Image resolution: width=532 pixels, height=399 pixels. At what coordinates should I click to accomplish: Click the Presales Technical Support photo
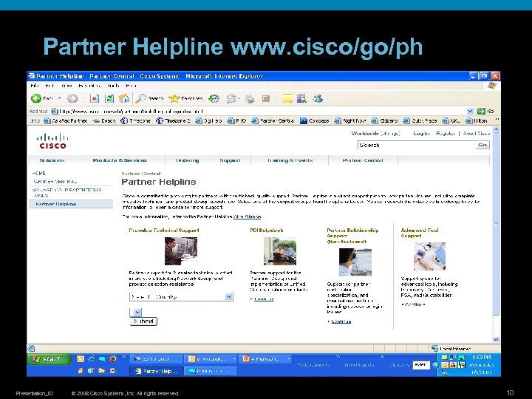(181, 250)
